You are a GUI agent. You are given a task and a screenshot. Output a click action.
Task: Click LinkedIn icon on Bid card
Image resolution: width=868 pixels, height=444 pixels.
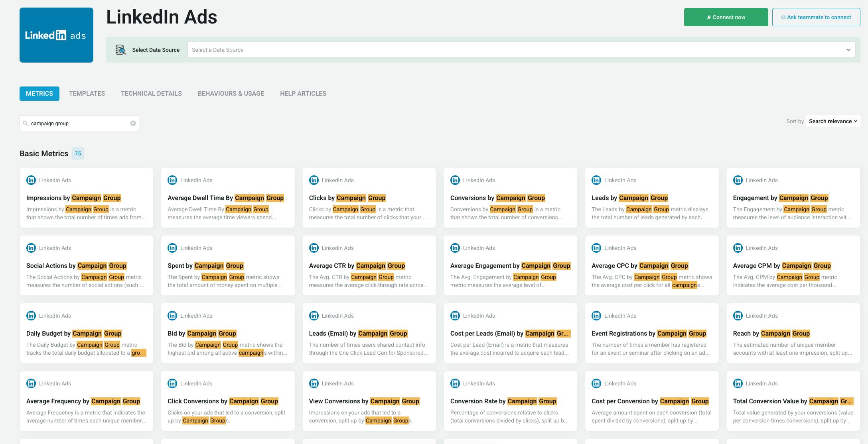pos(172,316)
